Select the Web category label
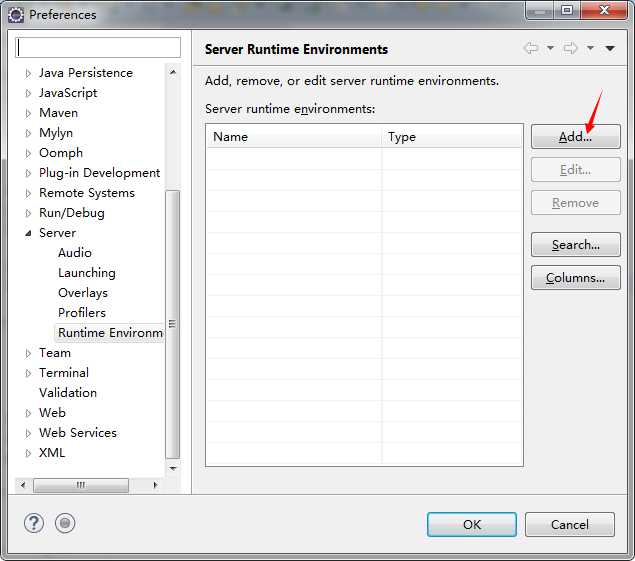The width and height of the screenshot is (635, 561). (52, 413)
